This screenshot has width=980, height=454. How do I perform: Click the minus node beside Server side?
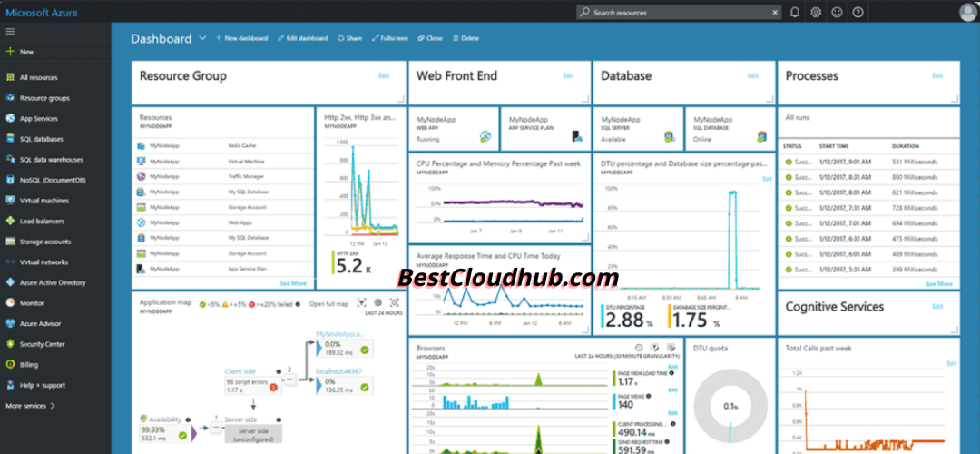[216, 427]
